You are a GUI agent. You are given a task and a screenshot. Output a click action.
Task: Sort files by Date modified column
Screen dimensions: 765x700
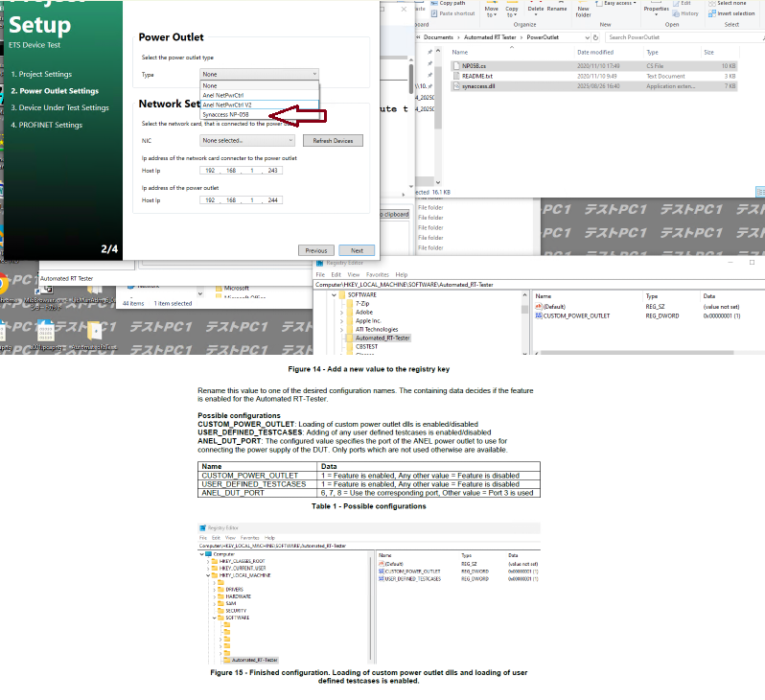[595, 52]
